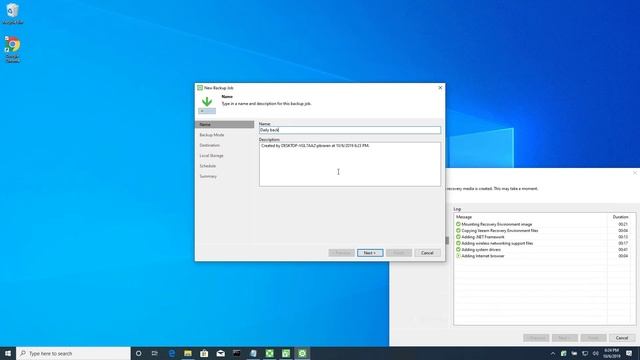This screenshot has height=360, width=640.
Task: Launch Microsoft Edge from the taskbar
Action: [172, 353]
